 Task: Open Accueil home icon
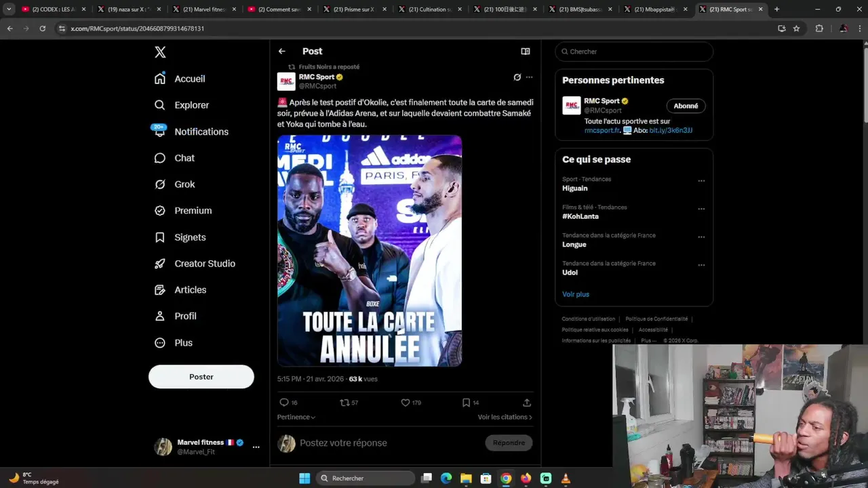[x=160, y=79]
